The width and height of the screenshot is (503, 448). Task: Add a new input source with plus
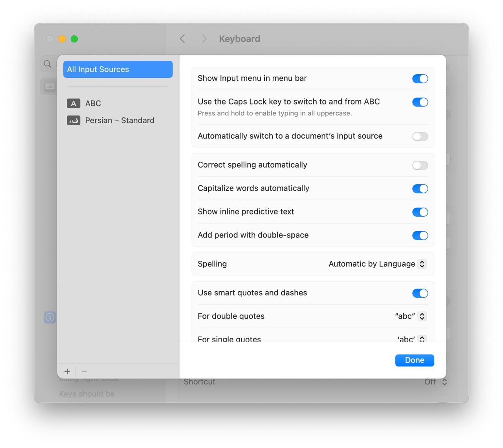(67, 371)
